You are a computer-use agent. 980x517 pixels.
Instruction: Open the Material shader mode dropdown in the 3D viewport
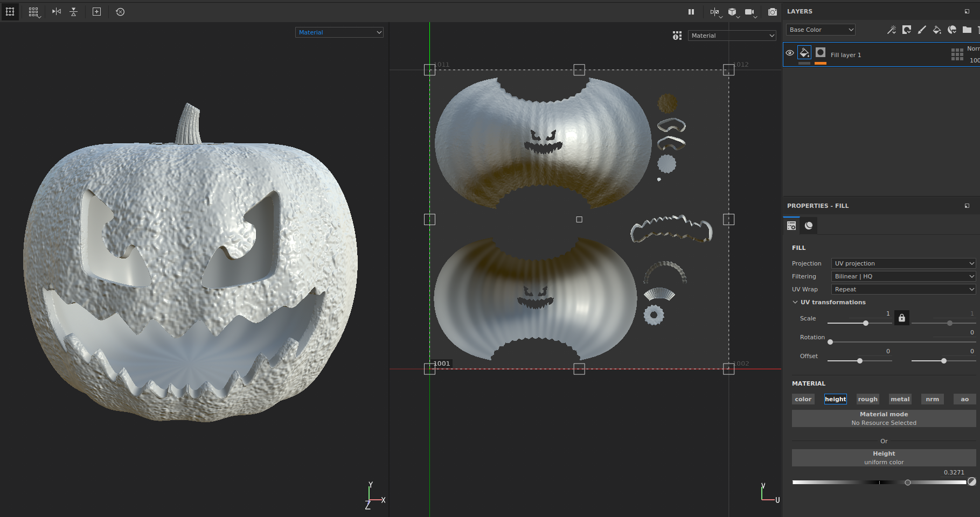339,32
